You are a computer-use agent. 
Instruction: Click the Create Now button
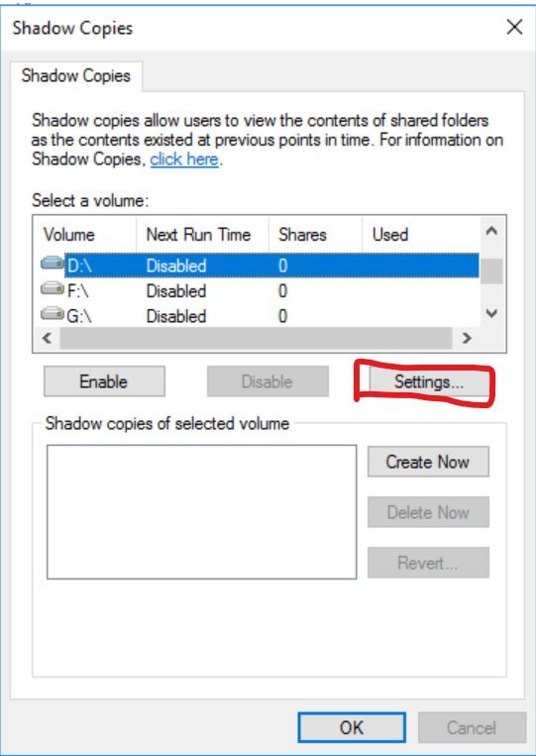428,462
